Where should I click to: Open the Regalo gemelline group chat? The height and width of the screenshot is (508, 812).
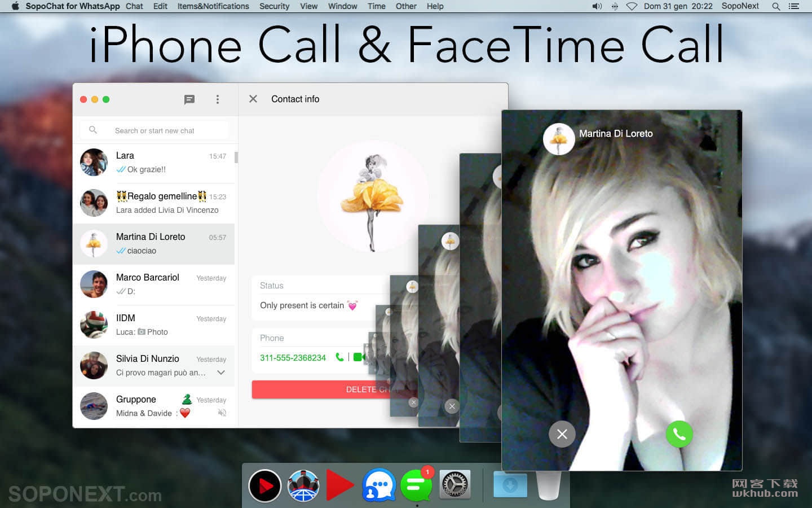click(x=153, y=203)
